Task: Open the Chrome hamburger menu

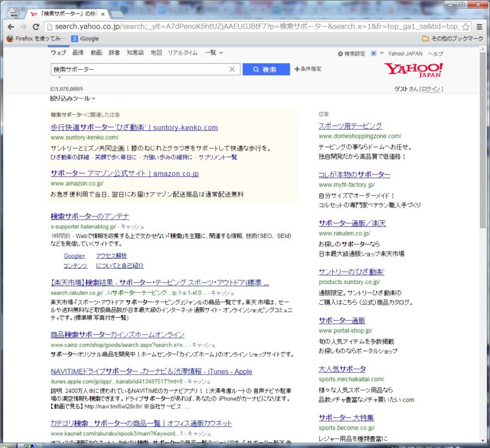Action: (480, 27)
